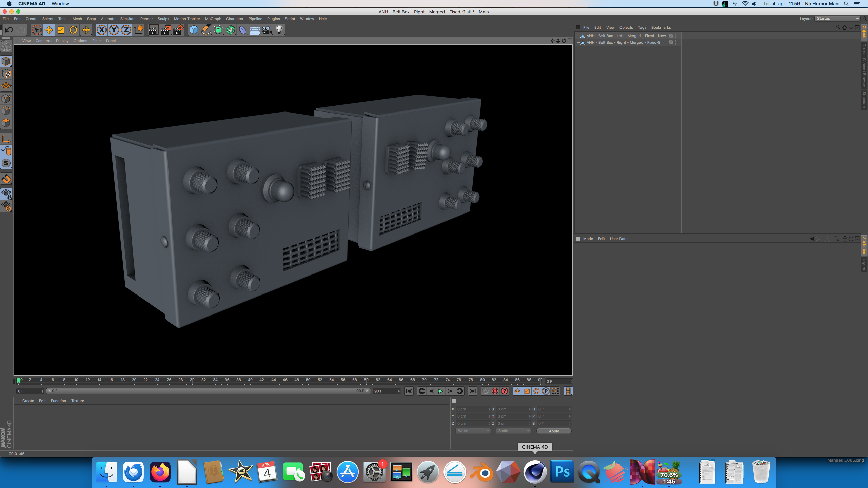Add a Cube primitive object
The image size is (868, 488).
click(x=194, y=30)
